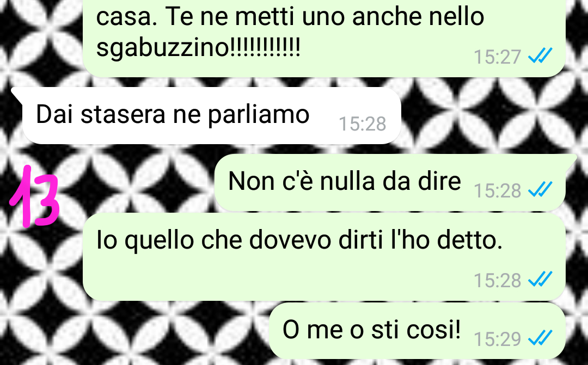The image size is (588, 365).
Task: Click the 15:27 timestamp of top message
Action: point(497,57)
